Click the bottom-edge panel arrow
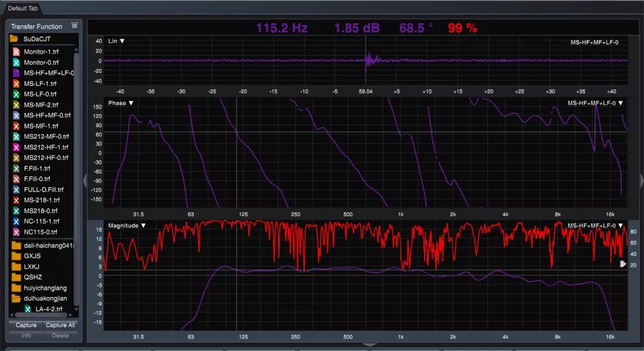The height and width of the screenshot is (351, 644). (370, 345)
